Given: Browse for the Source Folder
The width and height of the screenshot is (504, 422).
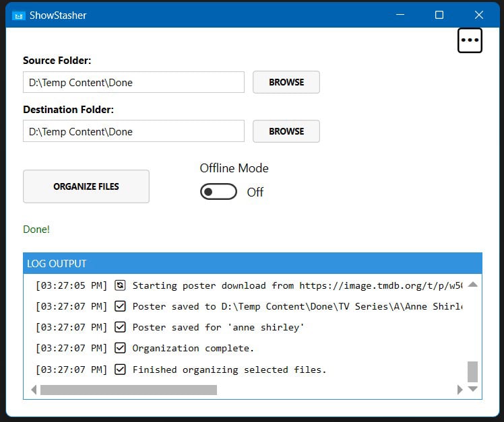Looking at the screenshot, I should (286, 82).
